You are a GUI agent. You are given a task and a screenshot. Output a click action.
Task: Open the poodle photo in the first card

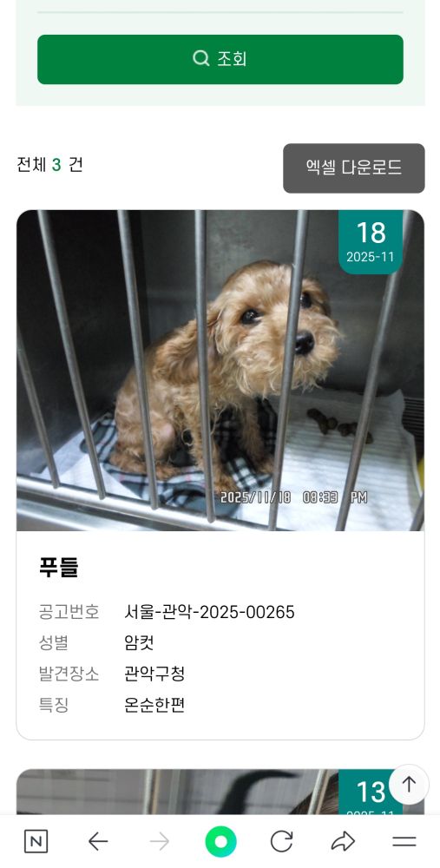220,371
